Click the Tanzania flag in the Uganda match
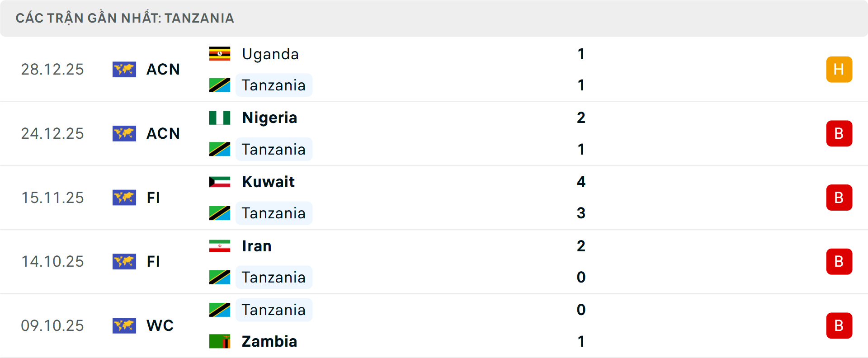Viewport: 868px width, 358px height. point(220,85)
